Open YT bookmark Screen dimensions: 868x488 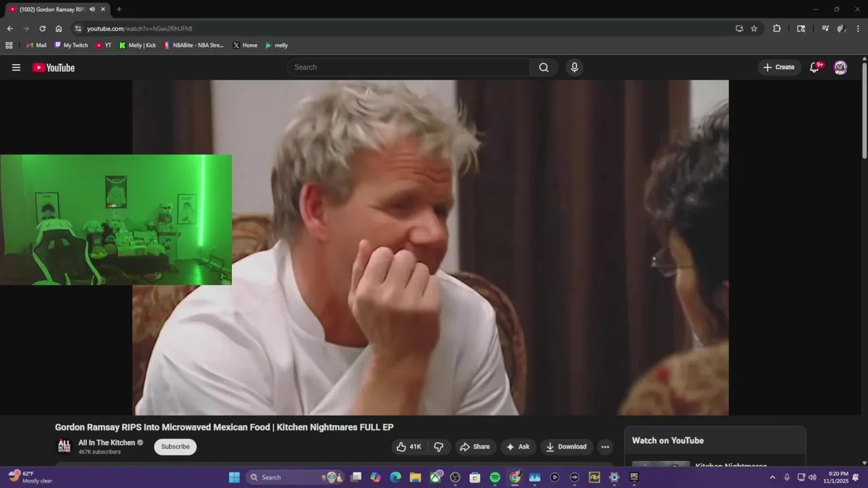coord(103,45)
